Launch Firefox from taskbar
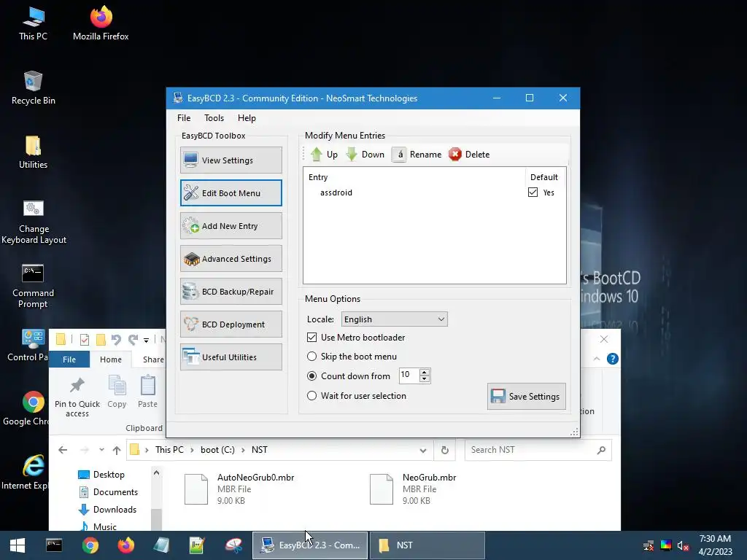Screen dimensions: 747x560 pyautogui.click(x=125, y=545)
